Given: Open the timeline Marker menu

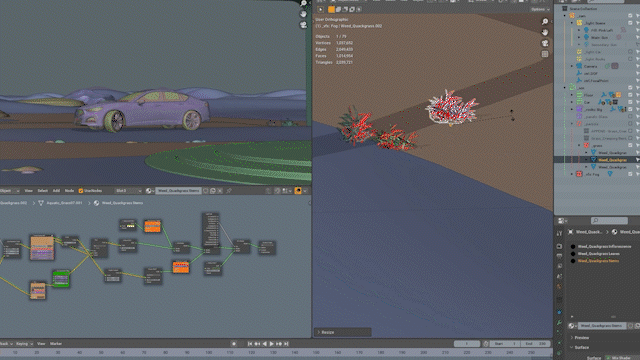Looking at the screenshot, I should pyautogui.click(x=56, y=344).
